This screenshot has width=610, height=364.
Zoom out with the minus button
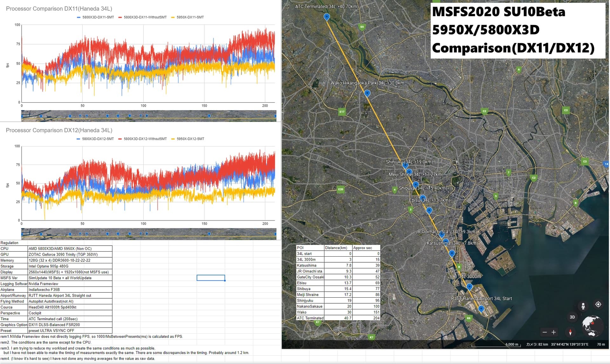(x=545, y=332)
